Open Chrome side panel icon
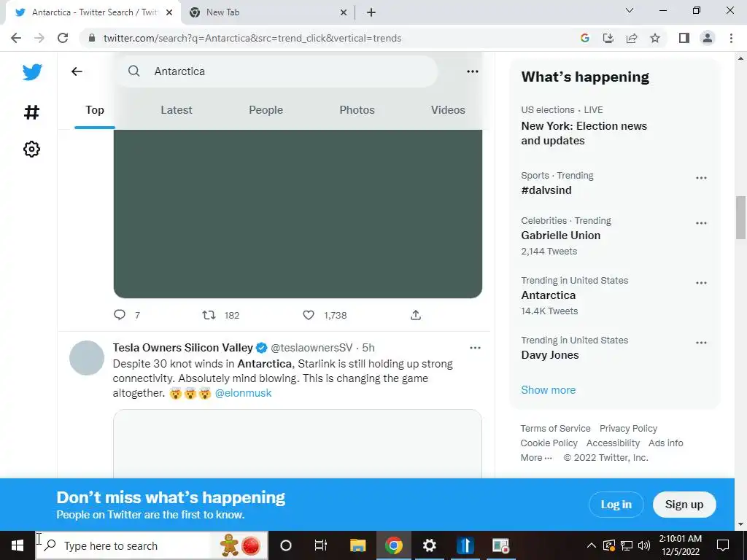Viewport: 747px width, 560px height. (684, 38)
